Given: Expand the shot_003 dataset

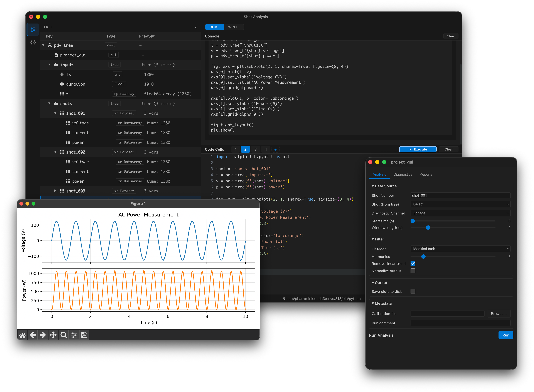Looking at the screenshot, I should (55, 191).
